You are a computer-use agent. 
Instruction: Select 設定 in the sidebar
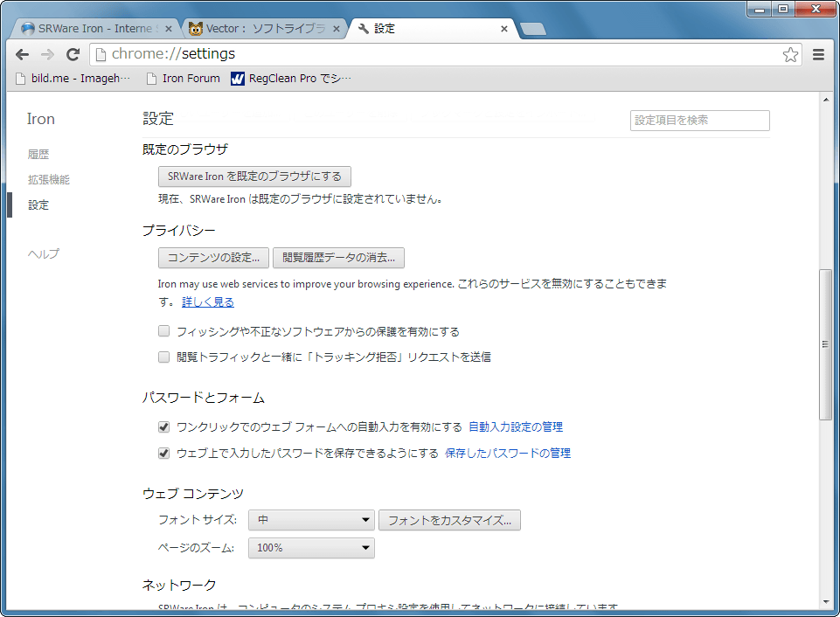tap(38, 205)
